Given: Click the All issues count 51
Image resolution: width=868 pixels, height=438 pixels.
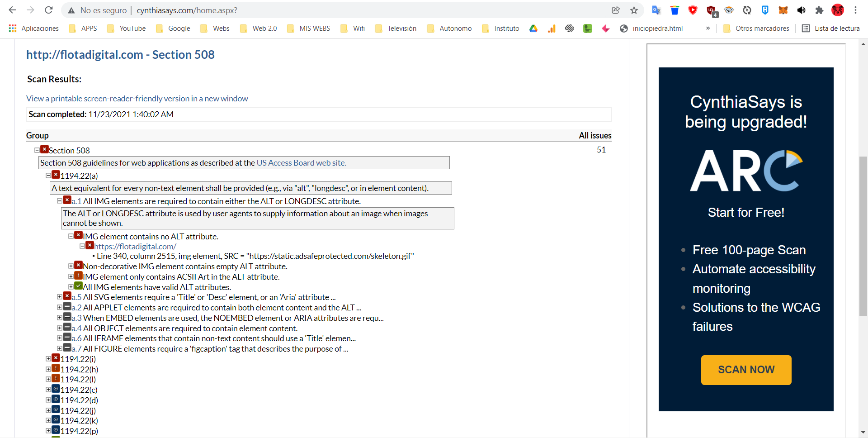Looking at the screenshot, I should click(601, 150).
